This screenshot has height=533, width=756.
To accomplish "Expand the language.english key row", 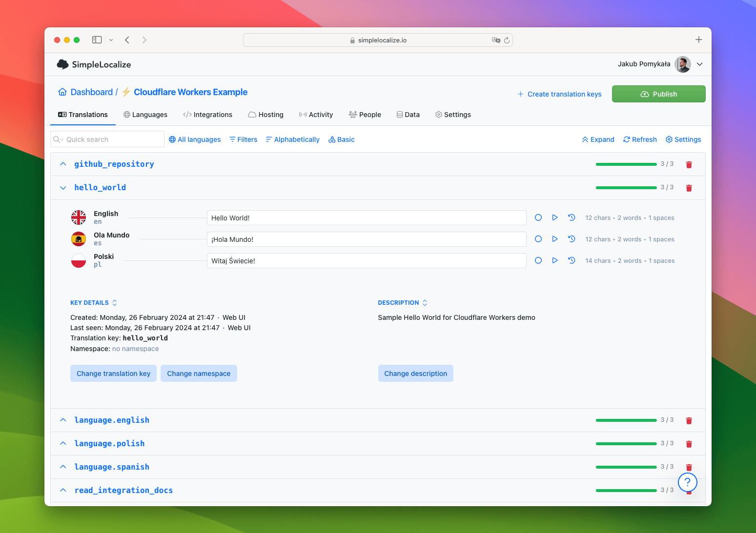I will 63,420.
